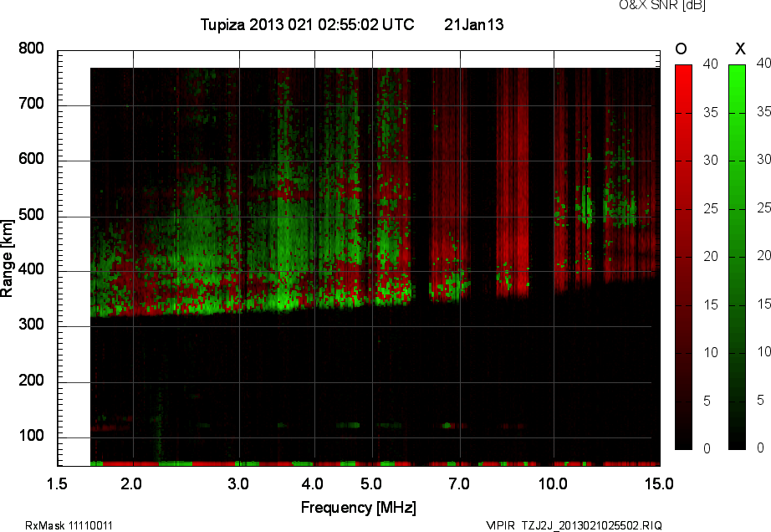Click the 35 dB label on the O scale

coord(711,113)
